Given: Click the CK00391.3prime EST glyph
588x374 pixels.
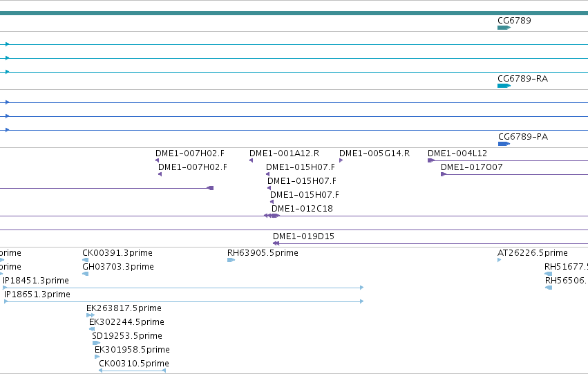Looking at the screenshot, I should (x=86, y=260).
